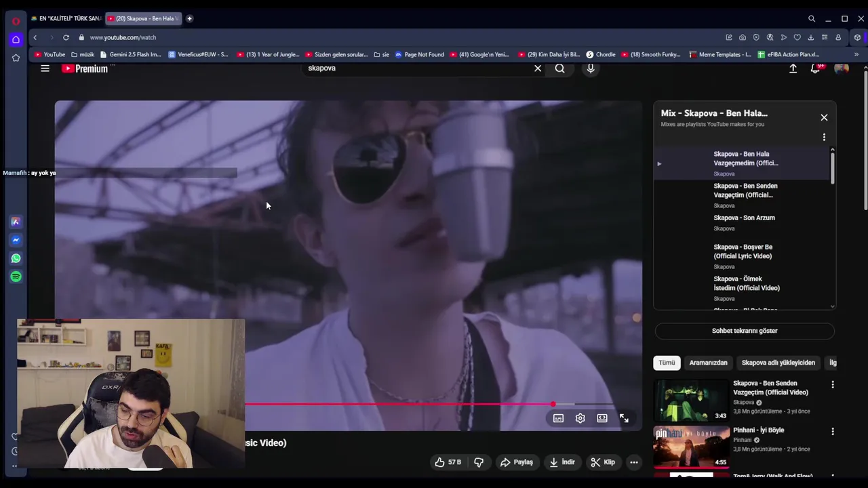Expand the müzik bookmarks folder

point(83,54)
